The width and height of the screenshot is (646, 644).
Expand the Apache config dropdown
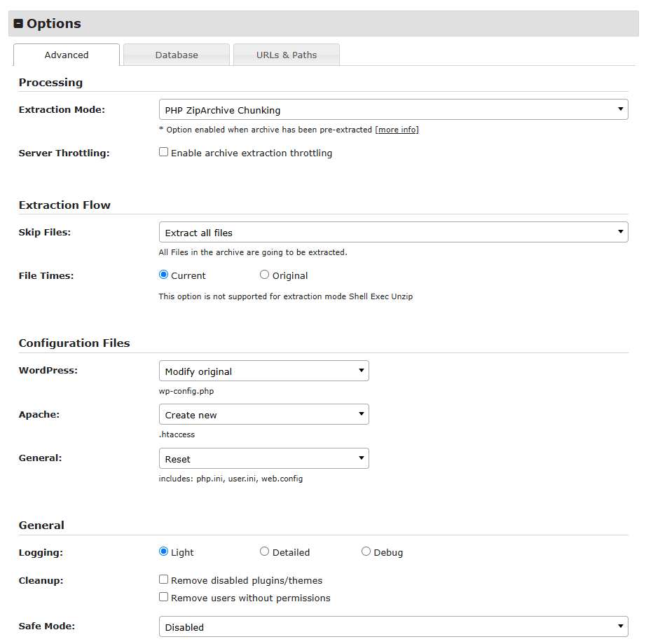263,415
